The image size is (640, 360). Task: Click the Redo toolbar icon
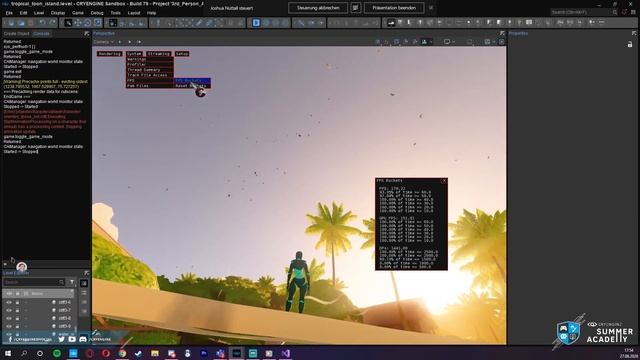point(52,23)
